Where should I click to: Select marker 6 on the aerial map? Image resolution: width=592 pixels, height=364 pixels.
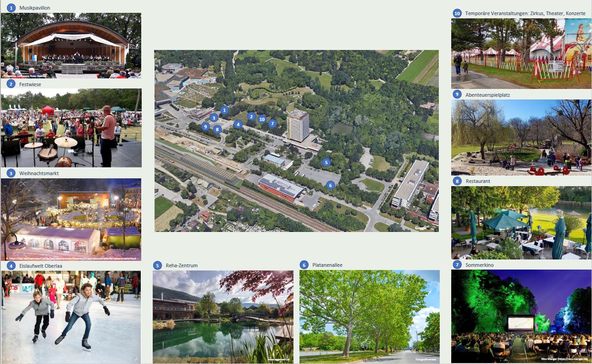point(330,185)
